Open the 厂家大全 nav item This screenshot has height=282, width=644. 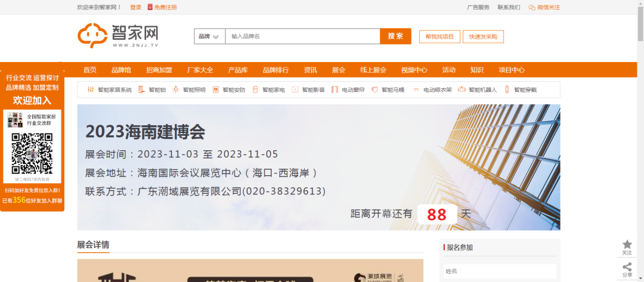pyautogui.click(x=200, y=70)
